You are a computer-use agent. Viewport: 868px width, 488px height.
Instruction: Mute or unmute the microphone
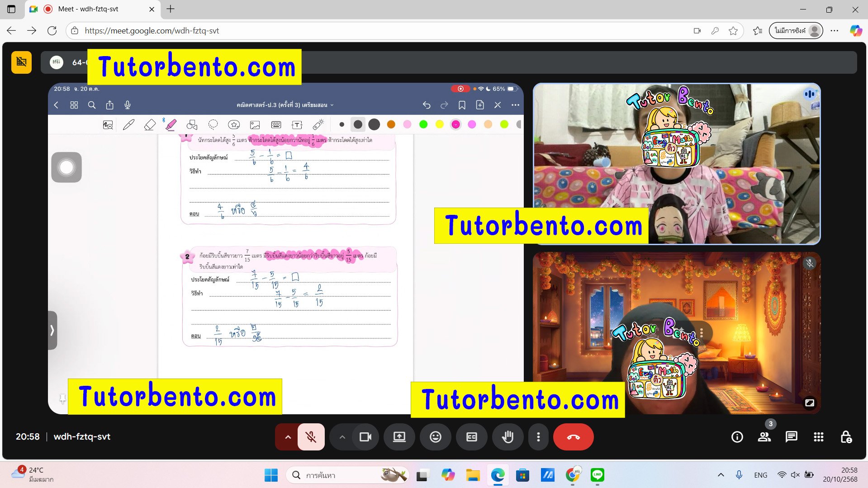coord(310,437)
